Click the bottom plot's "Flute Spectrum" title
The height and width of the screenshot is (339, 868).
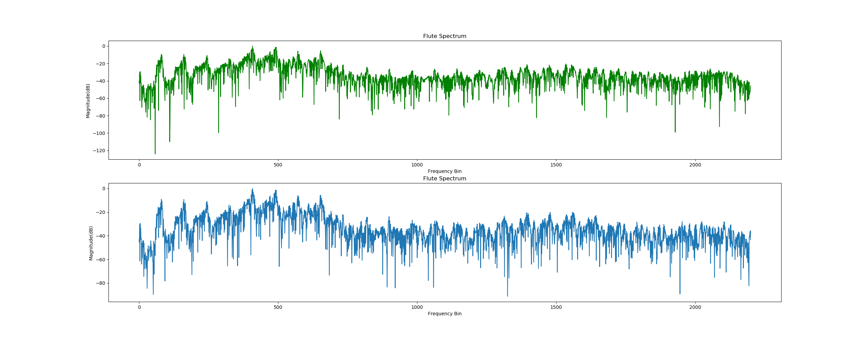[445, 179]
